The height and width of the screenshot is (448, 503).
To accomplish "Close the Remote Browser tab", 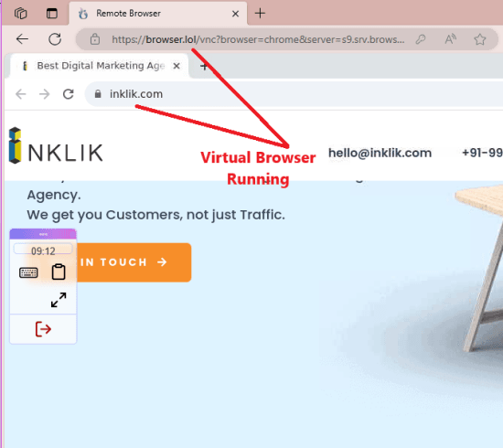I will 235,14.
